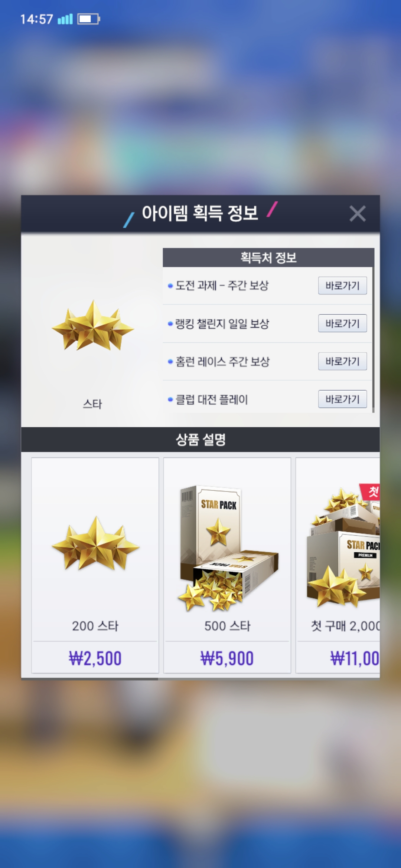The width and height of the screenshot is (401, 868).
Task: Buy 200 스타 for ₩2,500
Action: pos(95,658)
